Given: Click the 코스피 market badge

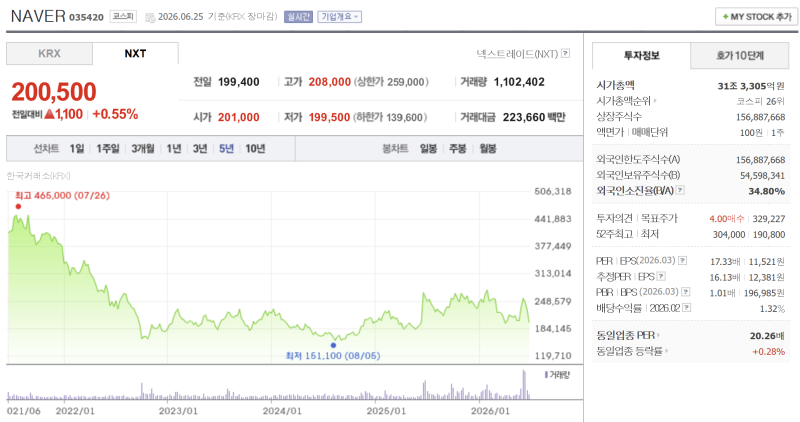Looking at the screenshot, I should pos(123,17).
